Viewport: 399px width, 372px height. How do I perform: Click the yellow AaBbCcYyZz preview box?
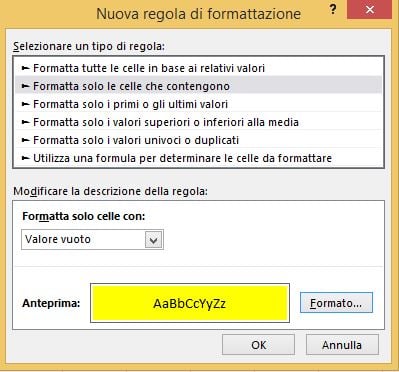pos(190,303)
